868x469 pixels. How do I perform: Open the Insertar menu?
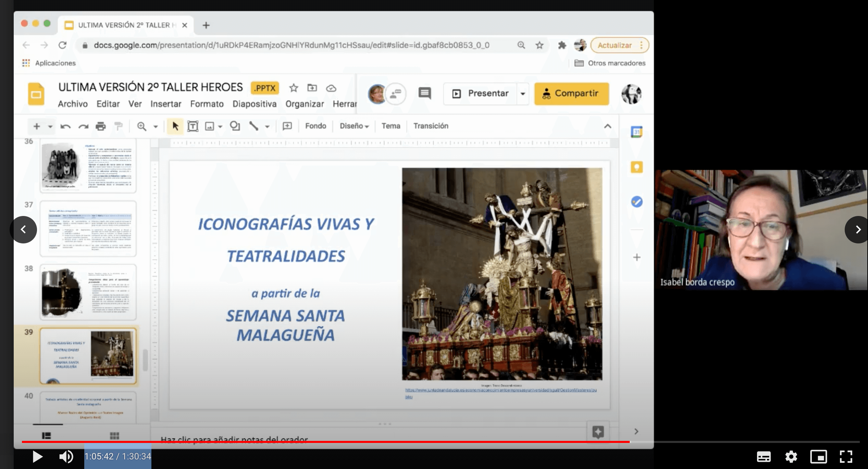[166, 104]
